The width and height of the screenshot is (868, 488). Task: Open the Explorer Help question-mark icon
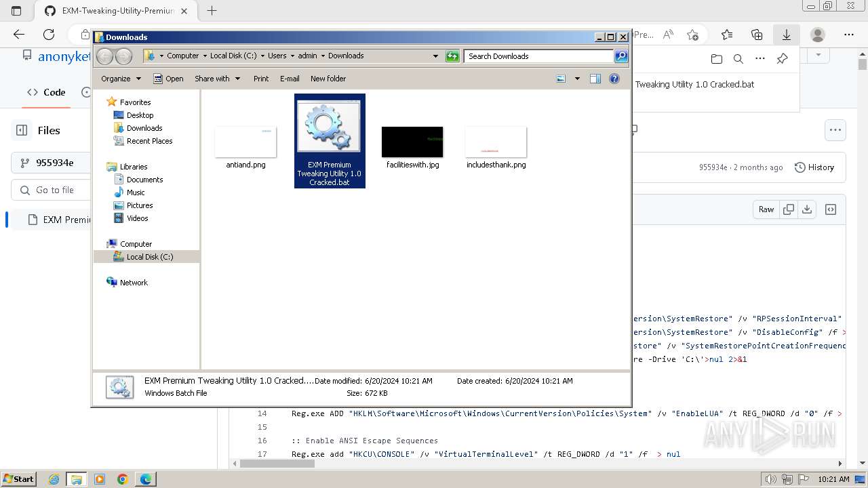coord(614,79)
